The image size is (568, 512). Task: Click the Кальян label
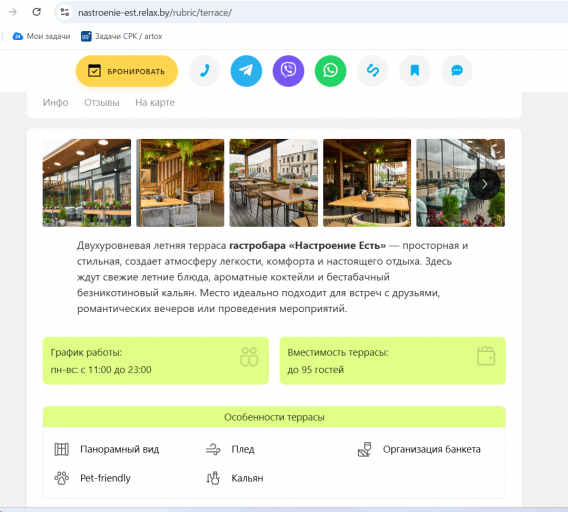click(247, 478)
